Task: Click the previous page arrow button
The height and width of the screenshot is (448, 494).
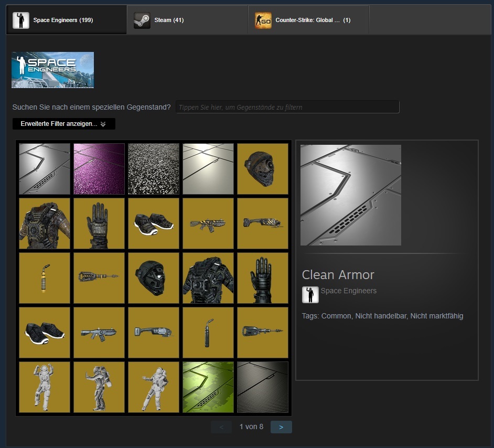Action: pyautogui.click(x=221, y=427)
